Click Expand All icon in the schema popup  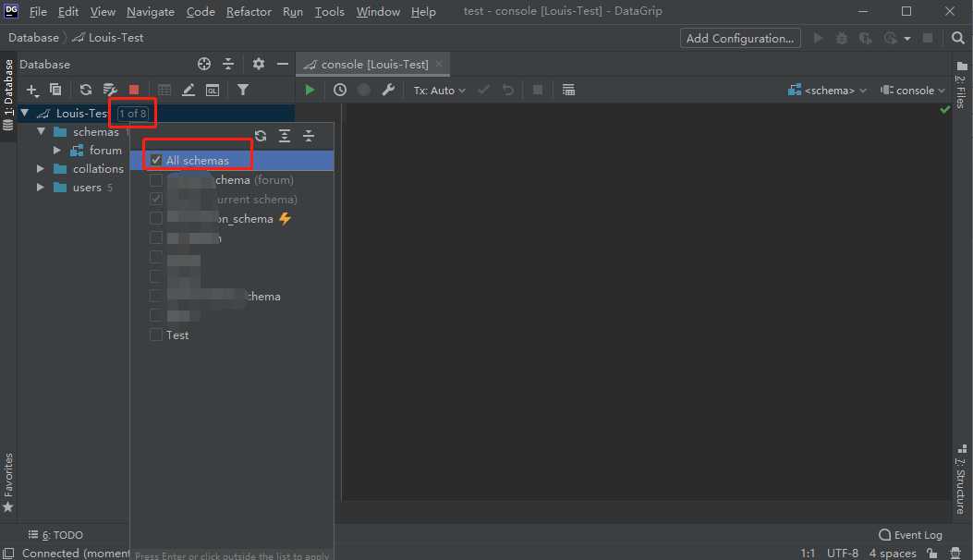(x=285, y=136)
